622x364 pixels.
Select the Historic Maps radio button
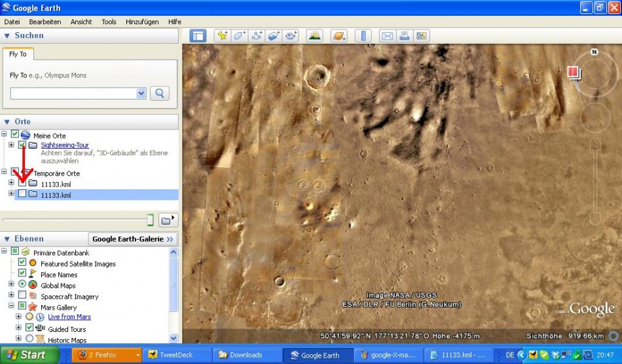(29, 340)
